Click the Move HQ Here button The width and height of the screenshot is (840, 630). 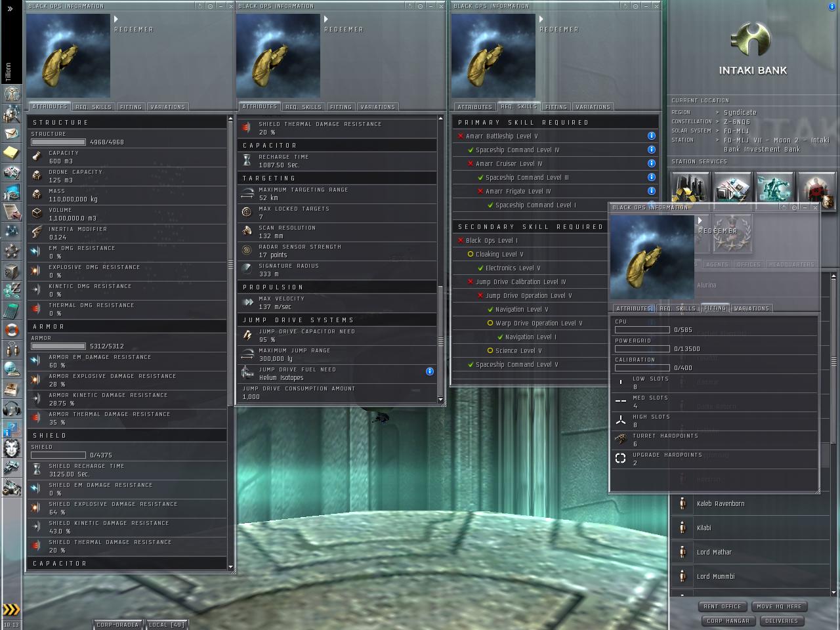click(778, 606)
